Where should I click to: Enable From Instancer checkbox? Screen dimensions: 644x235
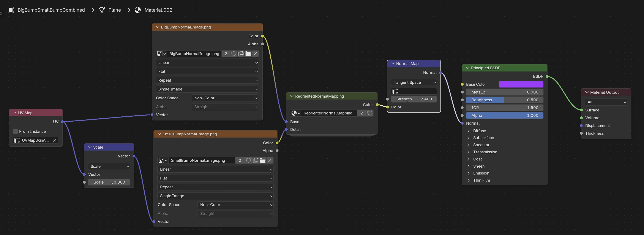[16, 131]
